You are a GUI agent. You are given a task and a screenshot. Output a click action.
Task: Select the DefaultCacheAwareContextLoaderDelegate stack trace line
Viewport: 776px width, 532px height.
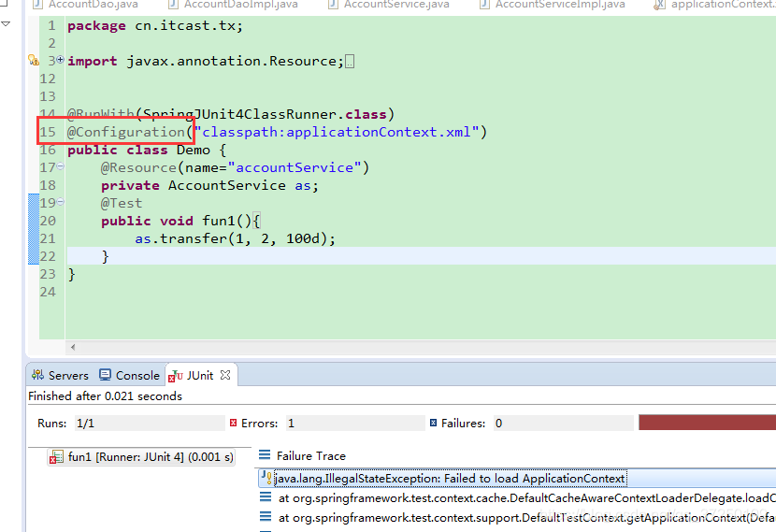[517, 498]
